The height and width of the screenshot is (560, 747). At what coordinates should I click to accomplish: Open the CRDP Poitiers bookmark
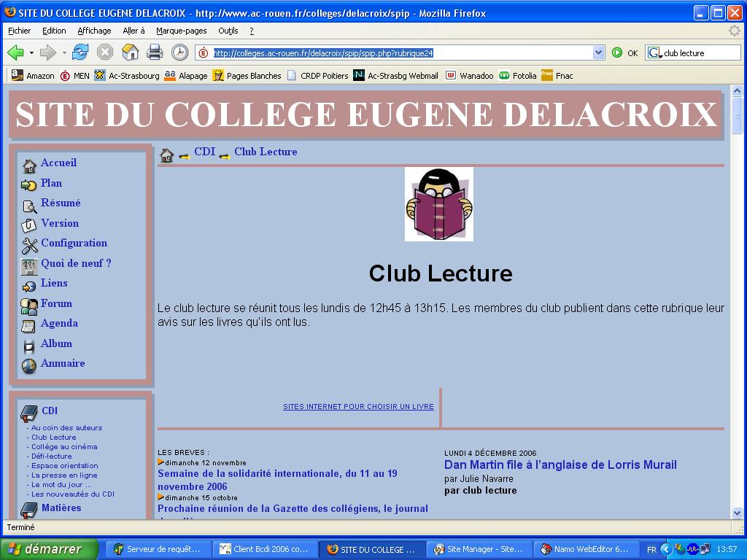pyautogui.click(x=318, y=76)
